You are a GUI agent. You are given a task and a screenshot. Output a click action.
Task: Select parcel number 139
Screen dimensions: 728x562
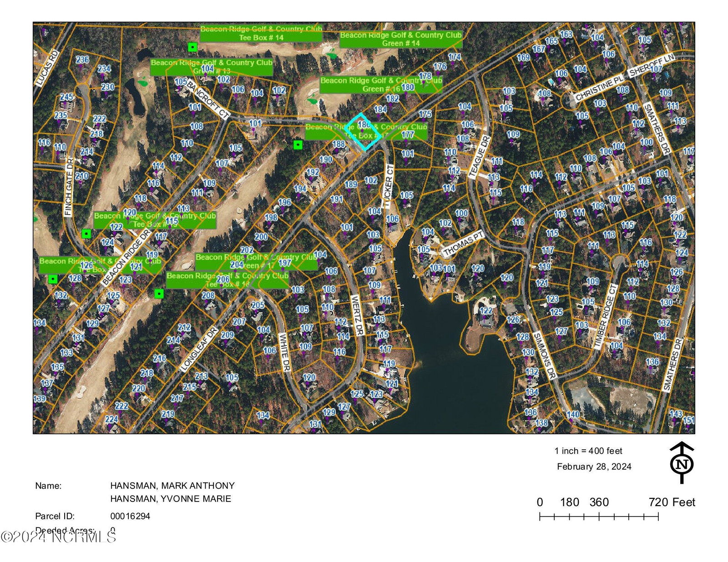click(x=40, y=399)
